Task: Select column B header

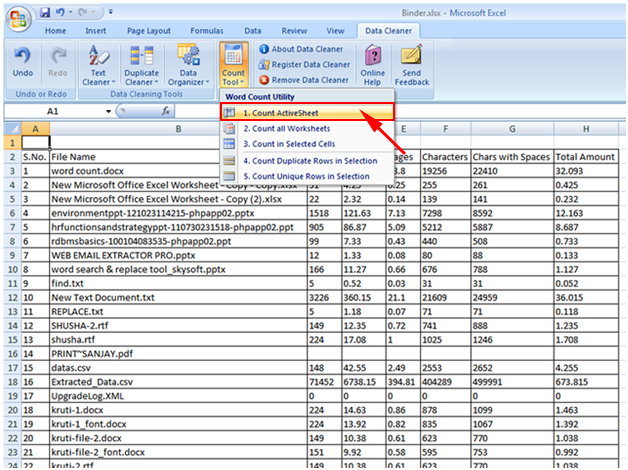Action: coord(178,129)
